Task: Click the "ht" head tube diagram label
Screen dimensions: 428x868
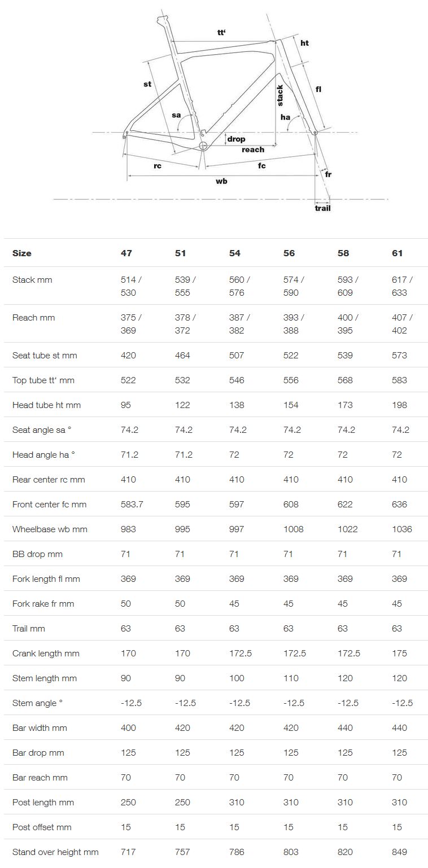Action: [x=304, y=43]
